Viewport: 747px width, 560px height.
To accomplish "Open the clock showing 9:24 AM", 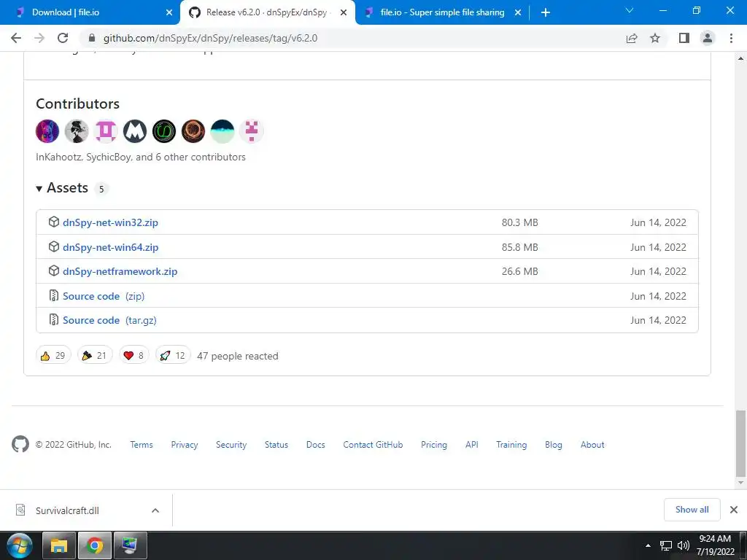I will point(715,545).
